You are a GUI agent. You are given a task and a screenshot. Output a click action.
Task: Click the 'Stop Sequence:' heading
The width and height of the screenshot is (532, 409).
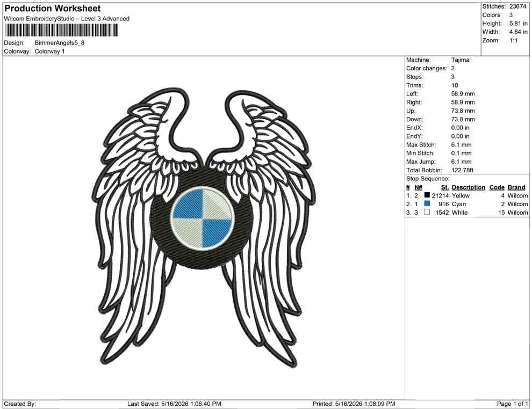[x=428, y=179]
